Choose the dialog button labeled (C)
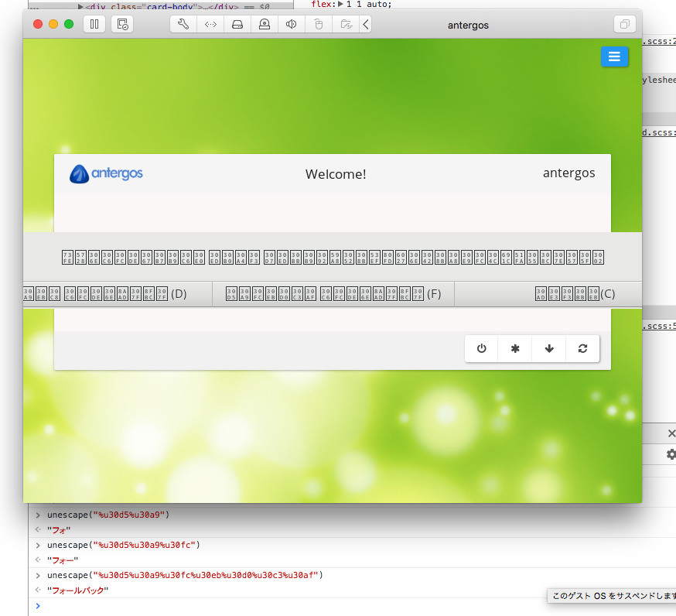The image size is (676, 616). click(548, 294)
